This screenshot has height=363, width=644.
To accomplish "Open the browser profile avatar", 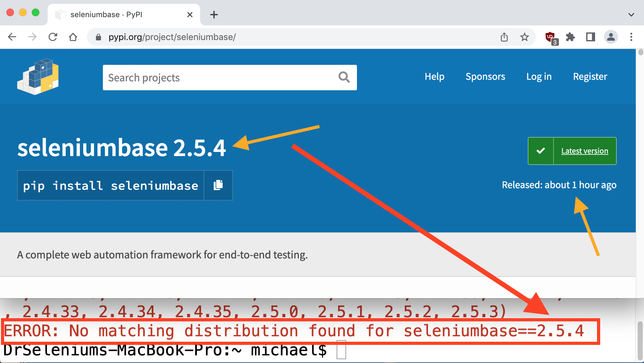I will pyautogui.click(x=611, y=37).
